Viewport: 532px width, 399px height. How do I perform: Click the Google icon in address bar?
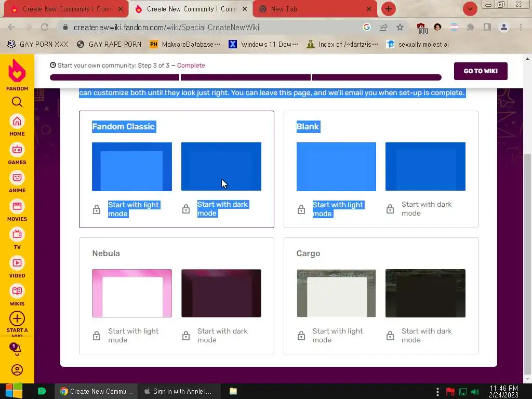tap(366, 27)
